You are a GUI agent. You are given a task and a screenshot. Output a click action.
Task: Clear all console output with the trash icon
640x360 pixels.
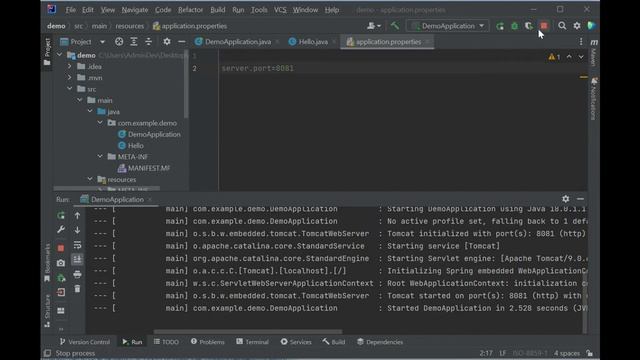click(x=77, y=289)
